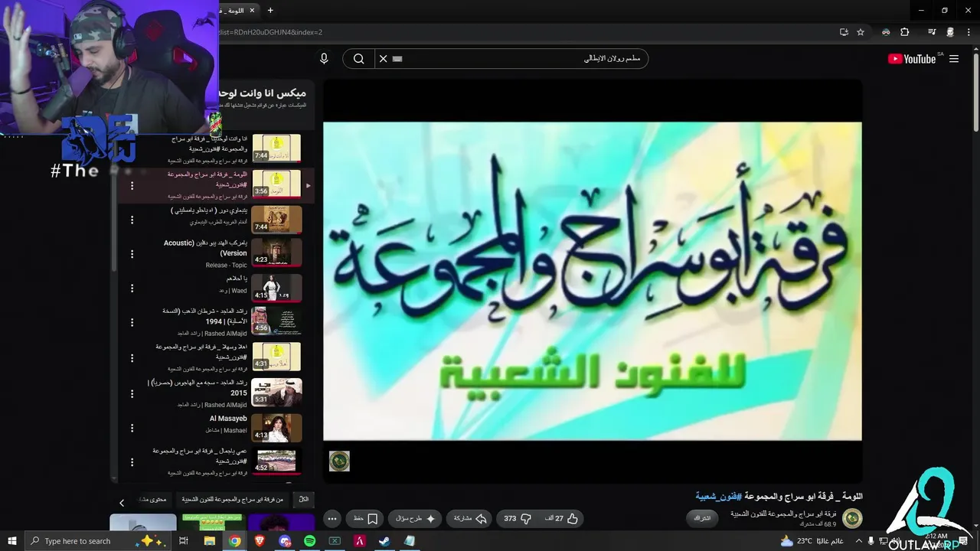Open options for اللومة currently playing item
Viewport: 980px width, 551px height.
pyautogui.click(x=132, y=185)
